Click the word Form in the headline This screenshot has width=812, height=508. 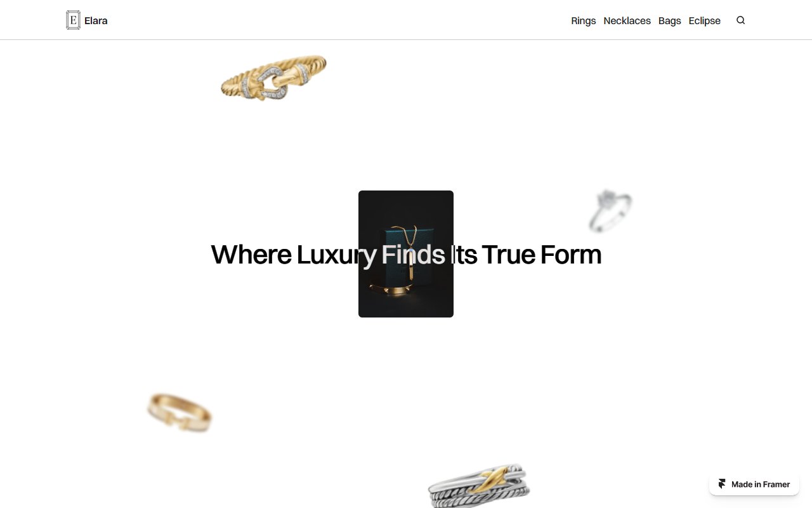tap(571, 255)
